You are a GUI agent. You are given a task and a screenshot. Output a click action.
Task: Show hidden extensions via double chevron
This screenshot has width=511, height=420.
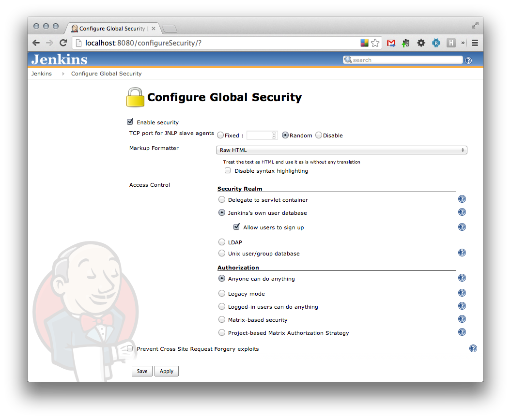[x=463, y=43]
